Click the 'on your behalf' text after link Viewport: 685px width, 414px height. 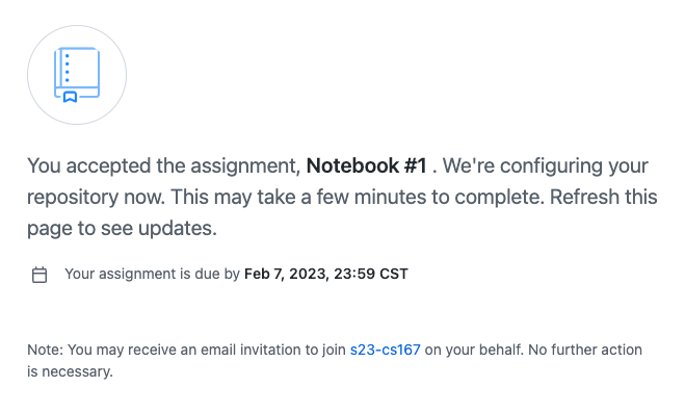tap(474, 350)
